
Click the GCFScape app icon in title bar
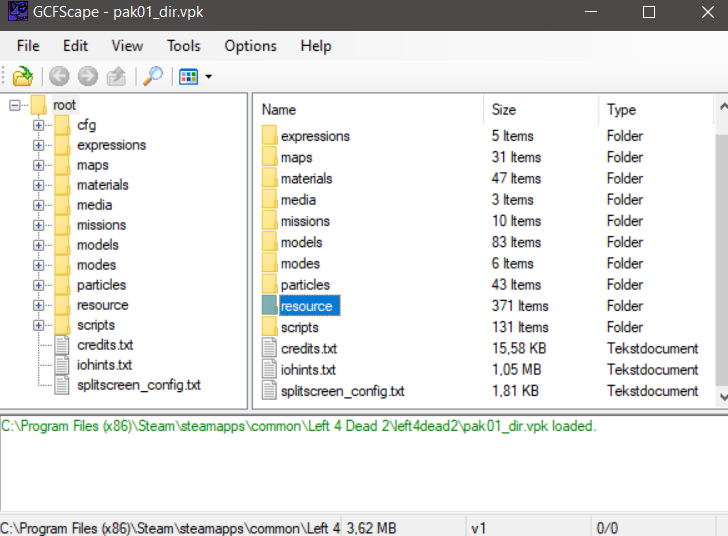pyautogui.click(x=18, y=11)
